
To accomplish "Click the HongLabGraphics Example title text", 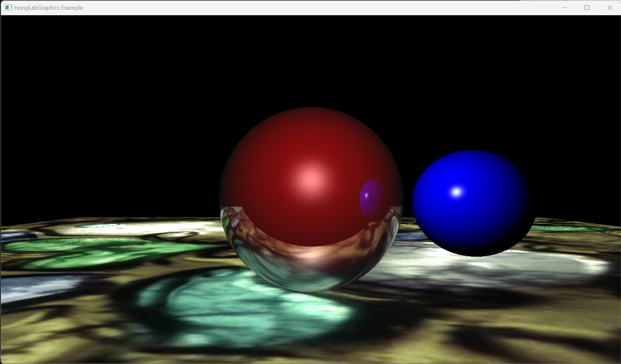I will point(48,7).
